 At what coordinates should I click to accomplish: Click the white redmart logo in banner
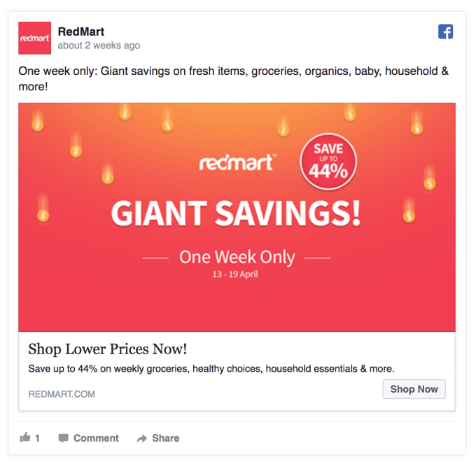[x=237, y=162]
